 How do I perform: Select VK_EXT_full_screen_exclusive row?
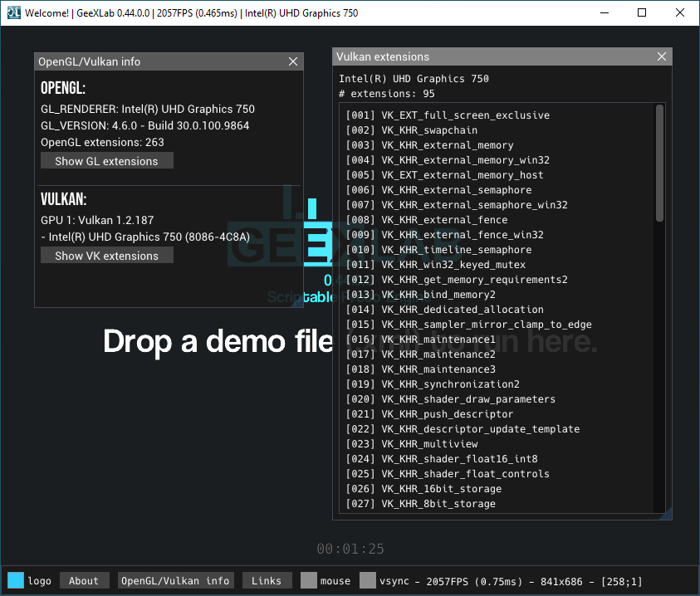click(448, 115)
